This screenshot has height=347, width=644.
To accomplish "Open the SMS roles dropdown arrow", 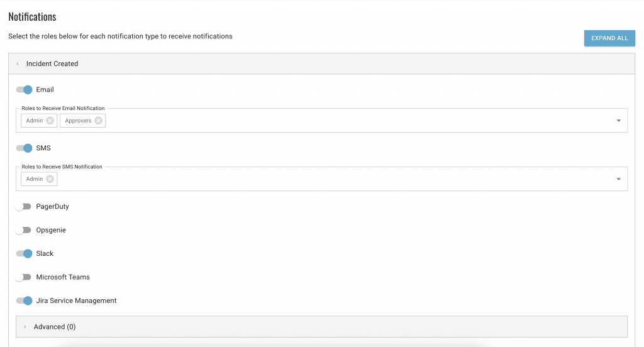I will click(618, 179).
